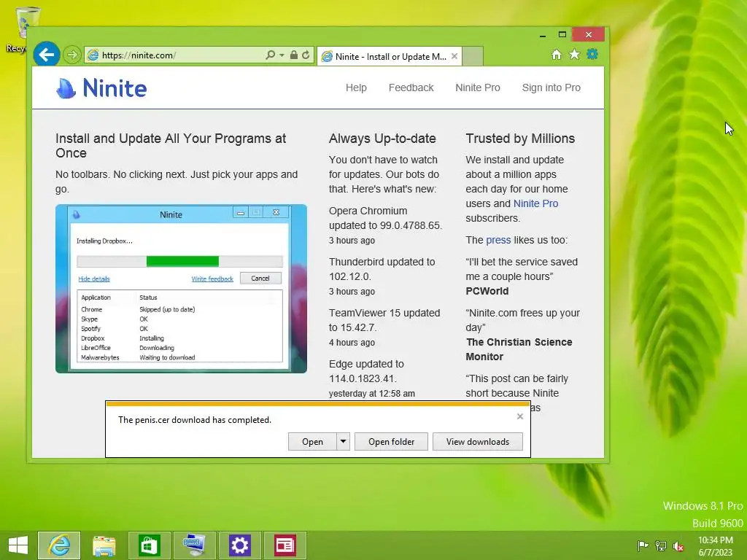Click the Ninite logo

point(101,88)
